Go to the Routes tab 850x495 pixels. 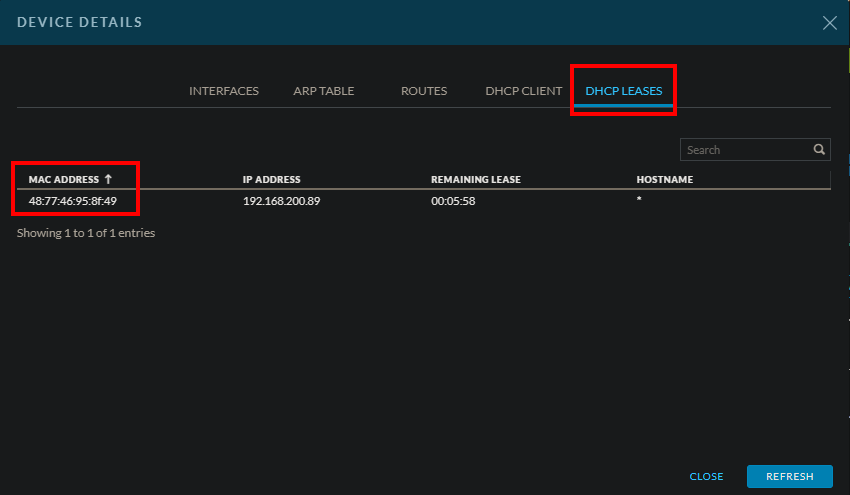click(x=424, y=91)
